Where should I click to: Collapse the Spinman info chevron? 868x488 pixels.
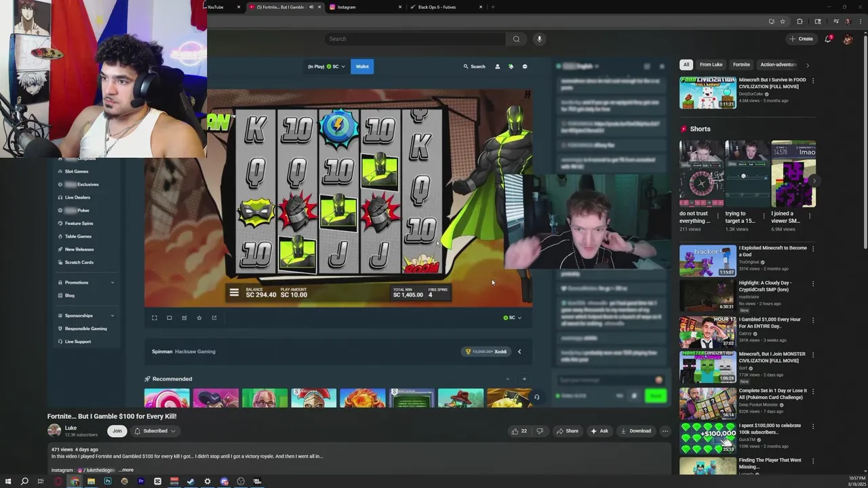point(519,352)
